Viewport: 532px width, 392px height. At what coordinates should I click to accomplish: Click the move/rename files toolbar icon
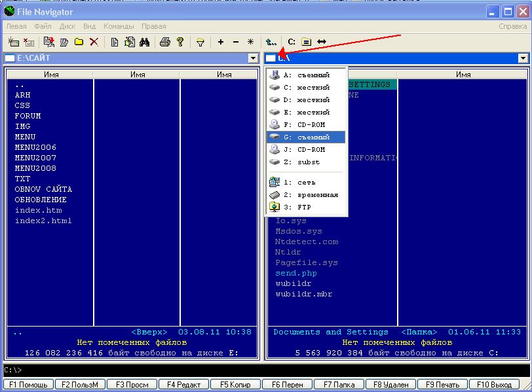[x=64, y=42]
